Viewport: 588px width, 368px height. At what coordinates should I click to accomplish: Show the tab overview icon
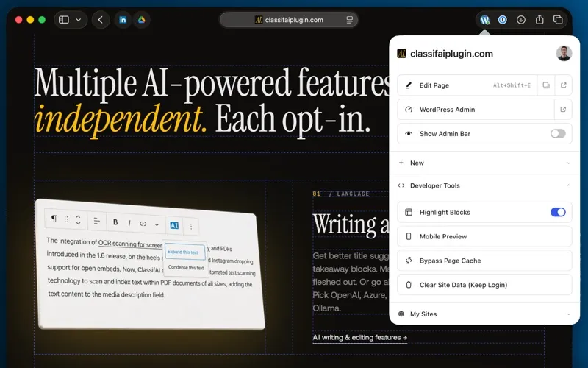point(558,20)
